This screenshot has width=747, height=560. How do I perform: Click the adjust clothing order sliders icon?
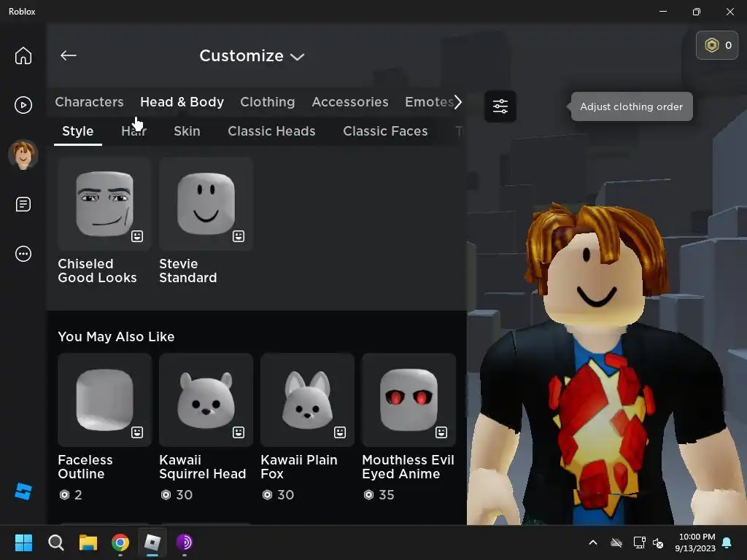[500, 106]
